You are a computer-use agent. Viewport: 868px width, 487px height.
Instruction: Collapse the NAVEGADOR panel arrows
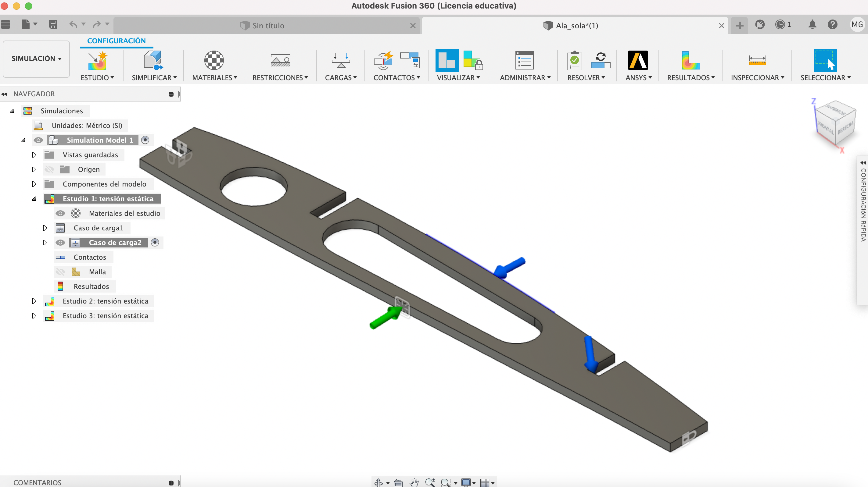tap(4, 94)
